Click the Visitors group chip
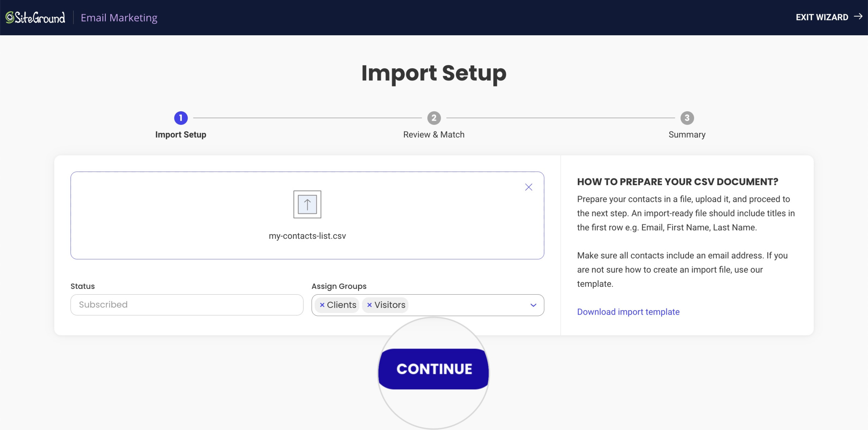This screenshot has height=430, width=868. [x=385, y=305]
